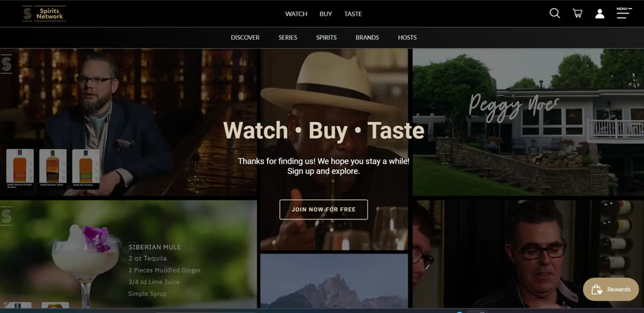Click the "2 oz Tequila" ingredient line
Image resolution: width=644 pixels, height=313 pixels.
(x=148, y=258)
